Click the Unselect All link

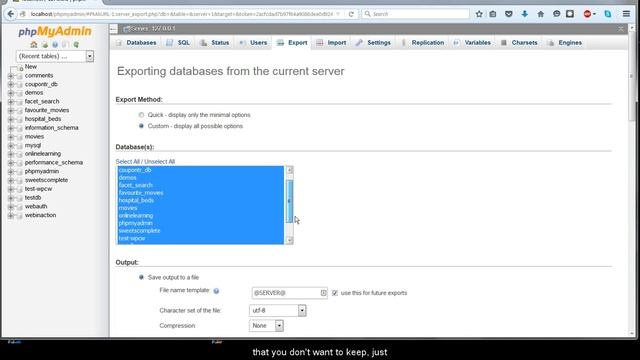(160, 162)
